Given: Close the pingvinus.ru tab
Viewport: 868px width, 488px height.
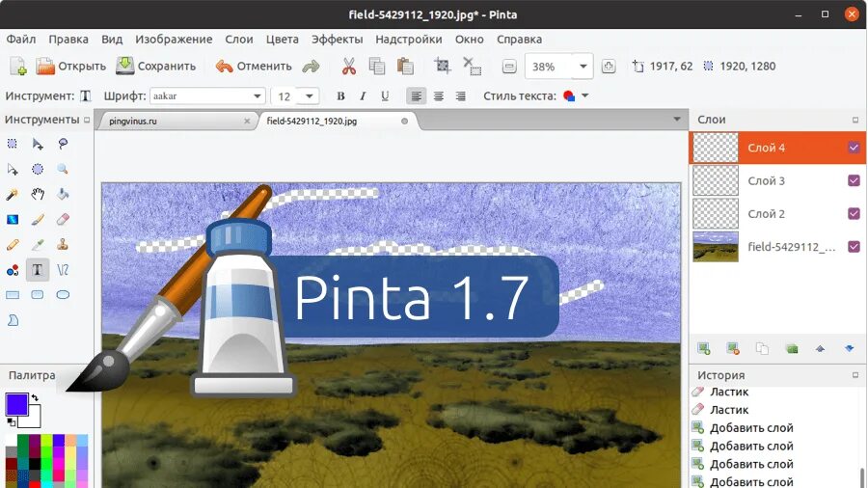Looking at the screenshot, I should tap(247, 122).
